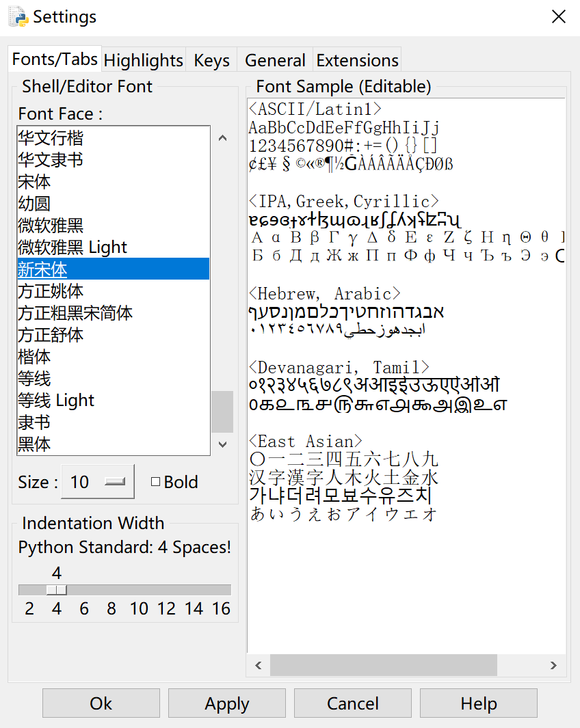Click the Apply button
This screenshot has width=580, height=728.
point(227,703)
